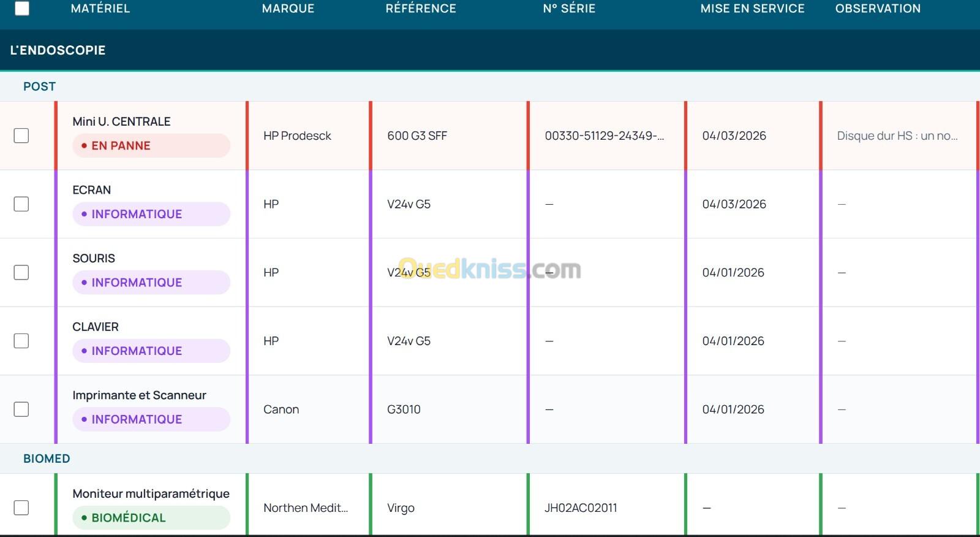Image resolution: width=980 pixels, height=537 pixels.
Task: Click the BIOMED group label
Action: [x=47, y=459]
